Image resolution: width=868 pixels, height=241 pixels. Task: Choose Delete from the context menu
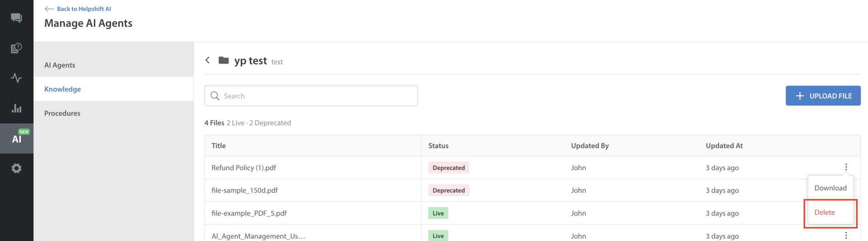coord(825,212)
